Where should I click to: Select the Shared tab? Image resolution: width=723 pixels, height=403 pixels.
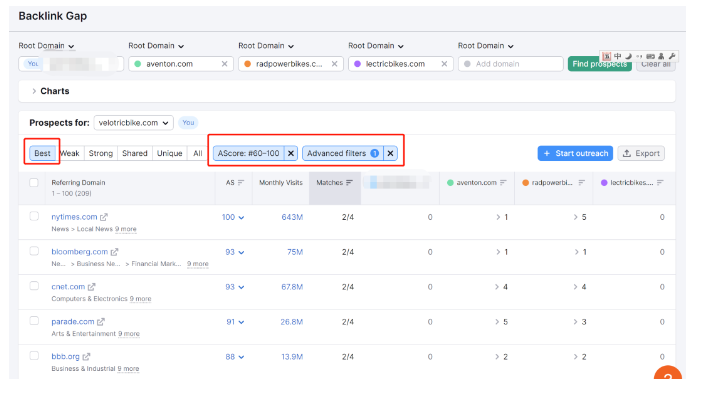135,153
